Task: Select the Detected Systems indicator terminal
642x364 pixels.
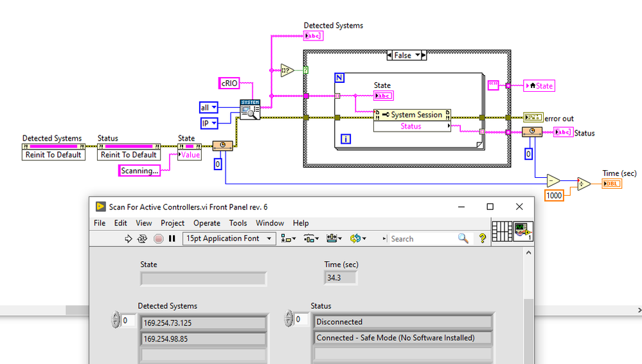Action: pyautogui.click(x=313, y=35)
